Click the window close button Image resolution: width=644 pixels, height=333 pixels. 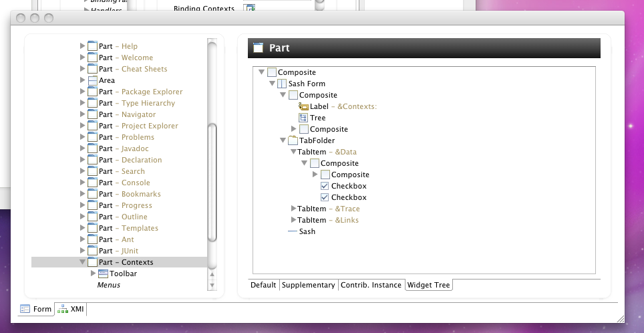click(x=21, y=18)
